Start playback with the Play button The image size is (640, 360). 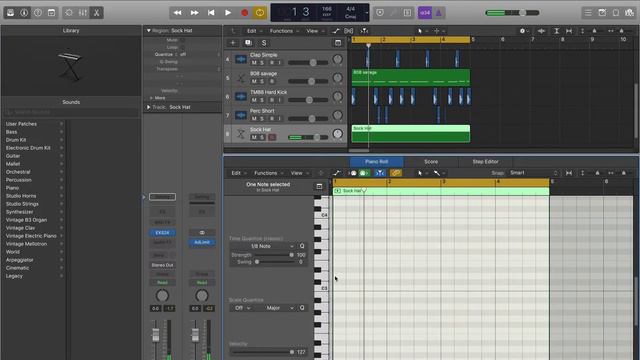(228, 13)
